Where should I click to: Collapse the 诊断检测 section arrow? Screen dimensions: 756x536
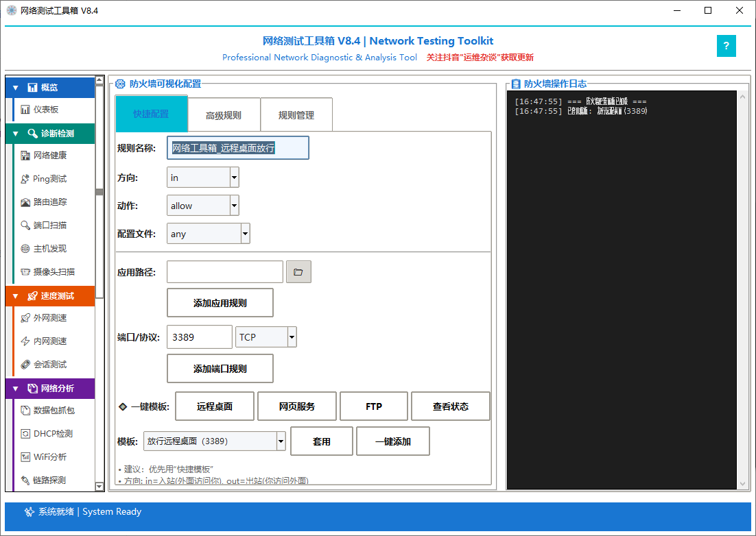tap(15, 134)
